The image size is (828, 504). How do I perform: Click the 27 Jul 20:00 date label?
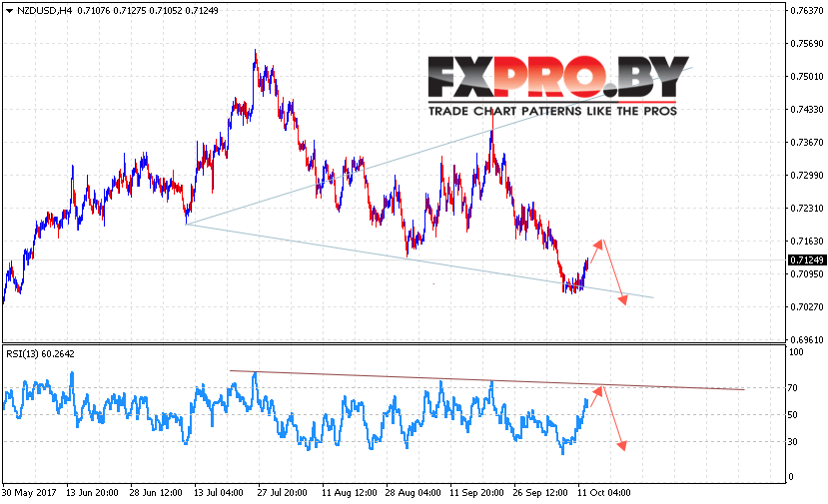pos(283,493)
